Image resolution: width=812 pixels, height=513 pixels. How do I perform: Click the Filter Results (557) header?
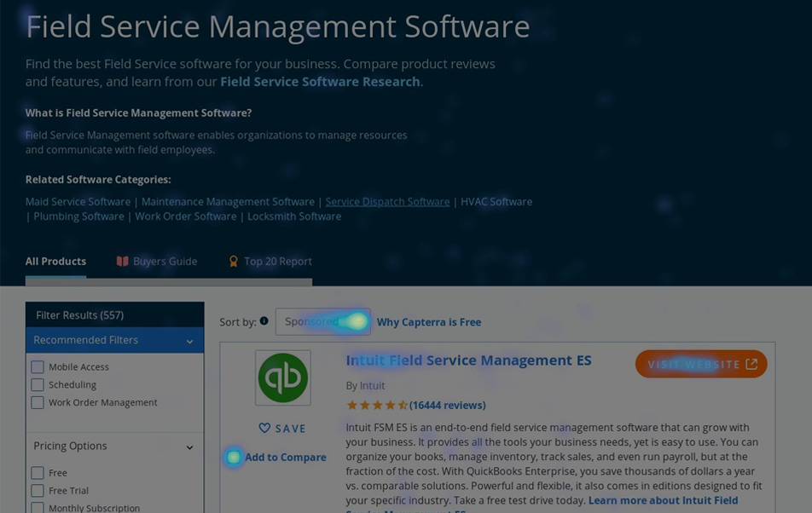click(115, 315)
